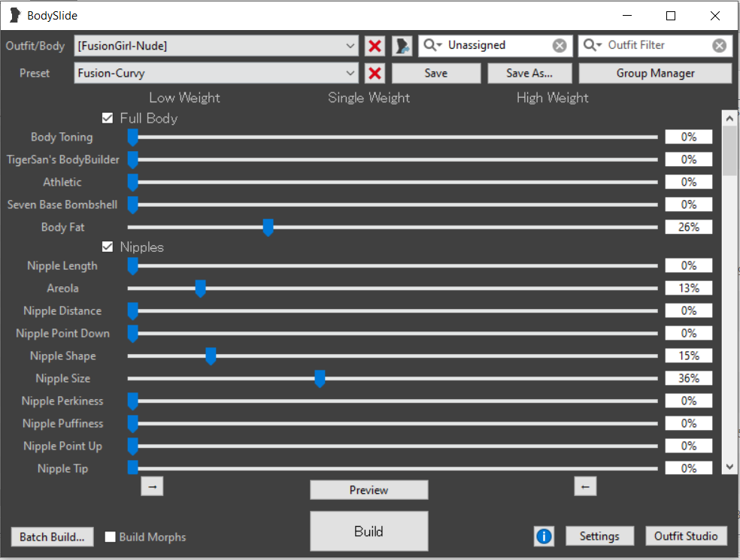The height and width of the screenshot is (560, 740).
Task: Click the Nipple Shape slider thumb
Action: [211, 356]
